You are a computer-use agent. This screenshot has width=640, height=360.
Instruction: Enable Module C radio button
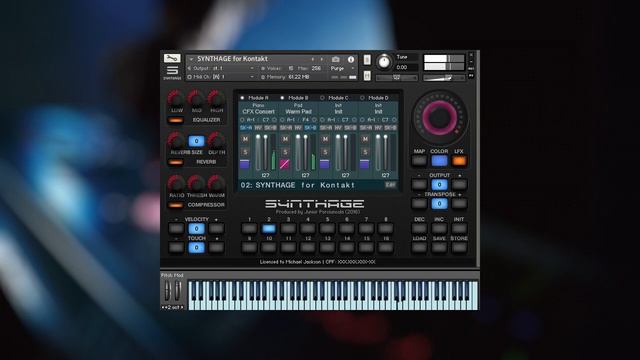[322, 98]
